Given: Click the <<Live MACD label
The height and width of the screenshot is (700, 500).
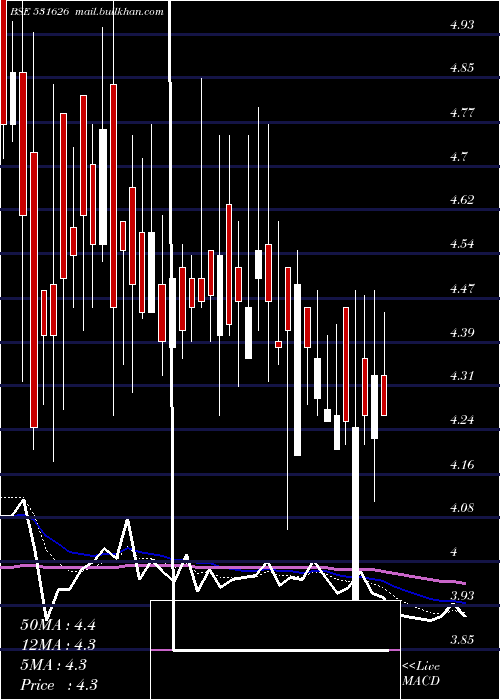Looking at the screenshot, I should click(x=421, y=674).
